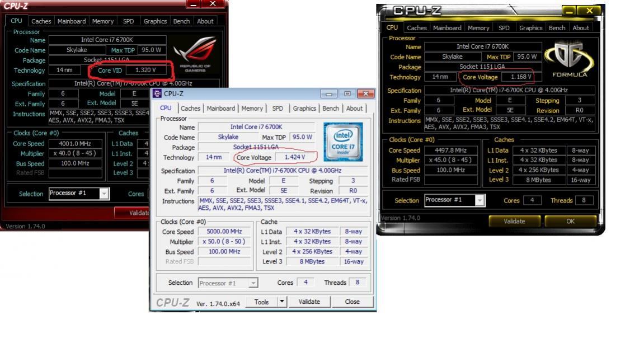Open SPD tab in red ROG window

tap(128, 21)
